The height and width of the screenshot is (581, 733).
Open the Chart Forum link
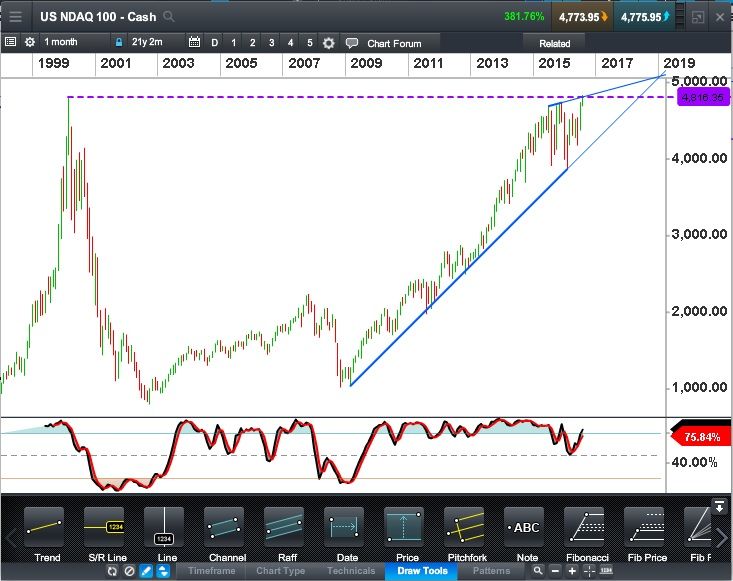[394, 43]
